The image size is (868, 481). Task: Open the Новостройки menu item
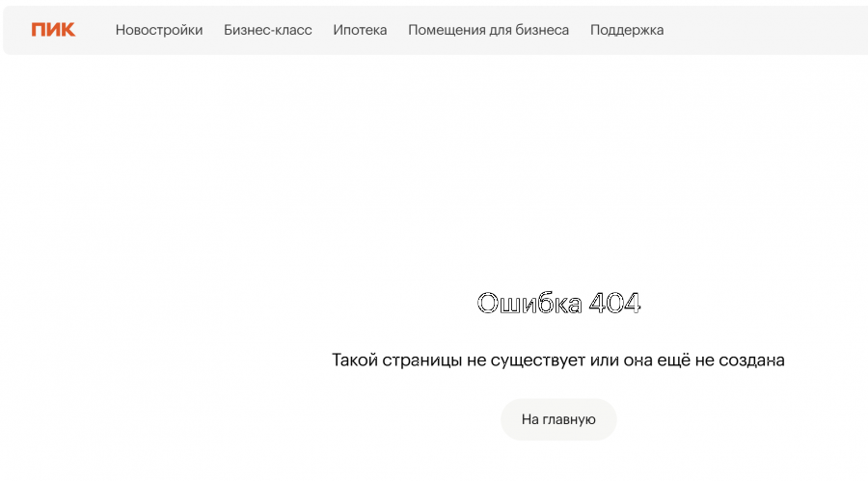pyautogui.click(x=159, y=30)
